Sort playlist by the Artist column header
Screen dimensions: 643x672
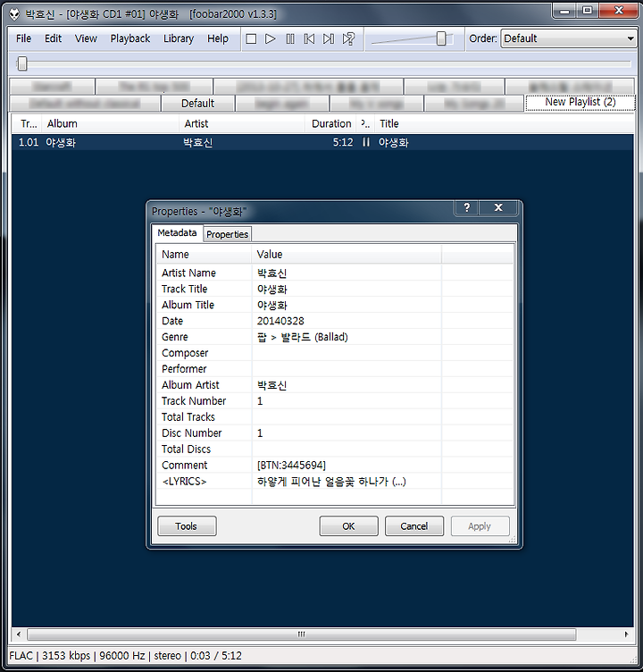coord(242,124)
